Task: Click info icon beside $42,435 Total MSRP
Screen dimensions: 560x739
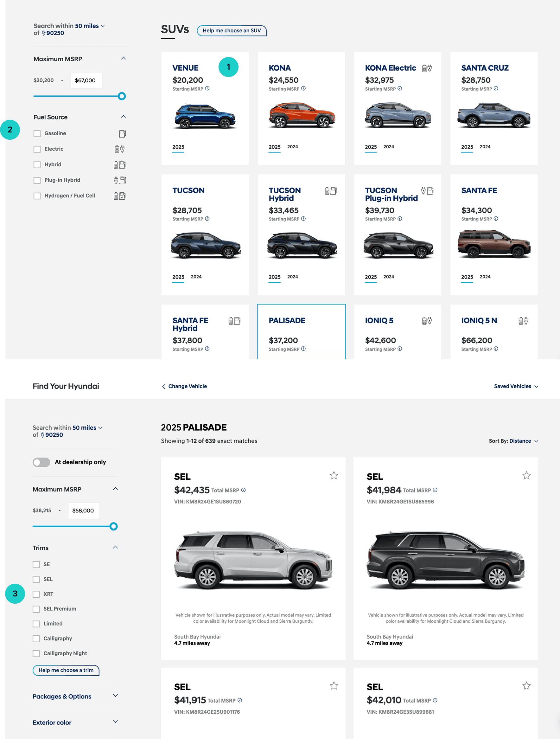Action: coord(244,490)
